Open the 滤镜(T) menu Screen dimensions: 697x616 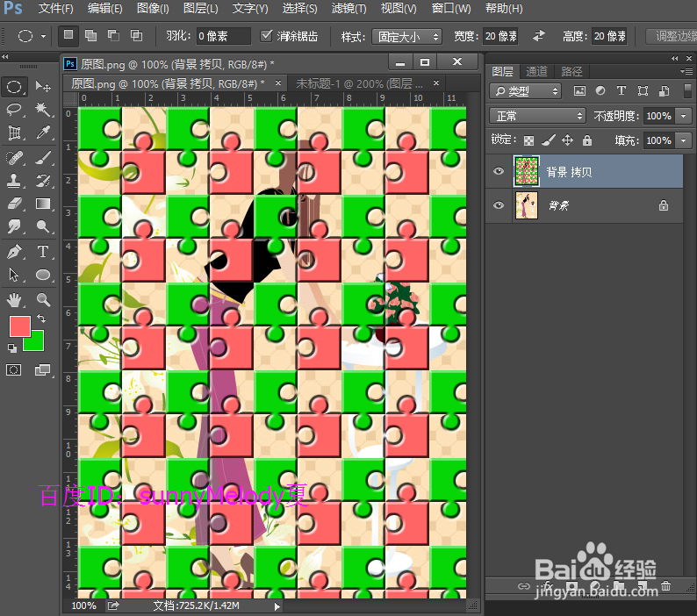[349, 9]
